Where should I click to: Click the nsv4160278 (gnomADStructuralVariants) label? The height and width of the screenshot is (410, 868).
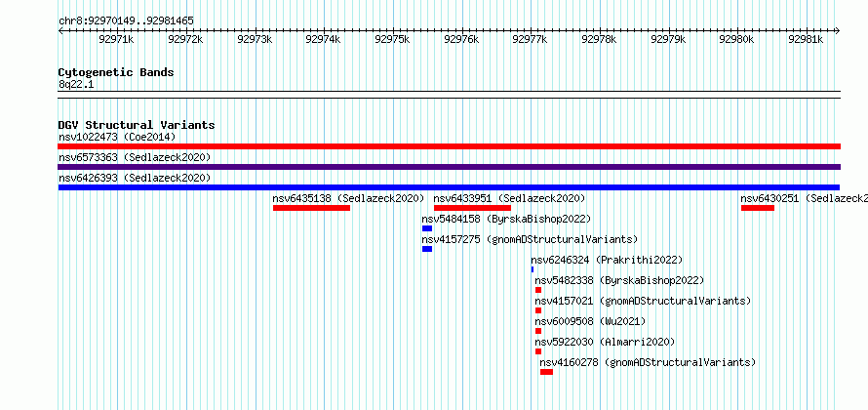[x=648, y=362]
